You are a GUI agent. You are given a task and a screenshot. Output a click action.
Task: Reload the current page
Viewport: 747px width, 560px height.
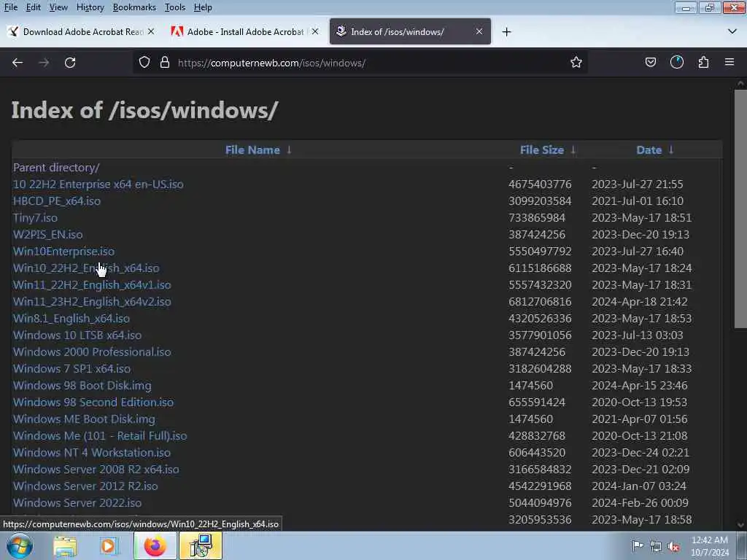tap(70, 63)
